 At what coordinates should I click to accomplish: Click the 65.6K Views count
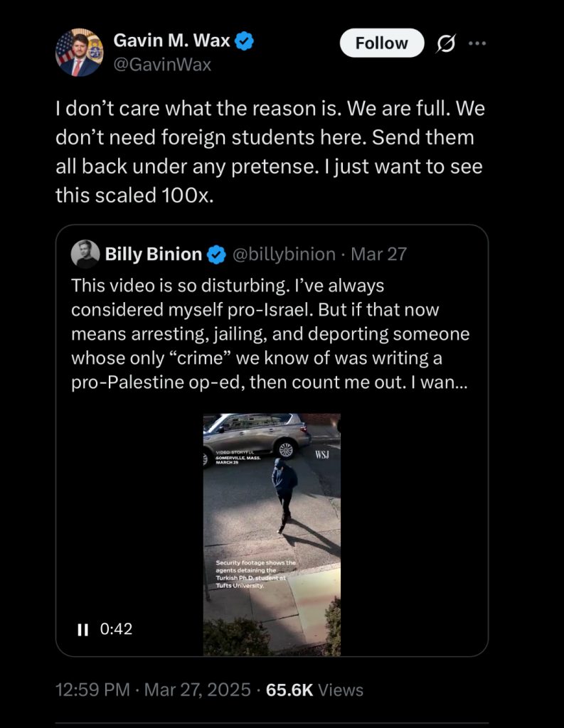tap(314, 690)
